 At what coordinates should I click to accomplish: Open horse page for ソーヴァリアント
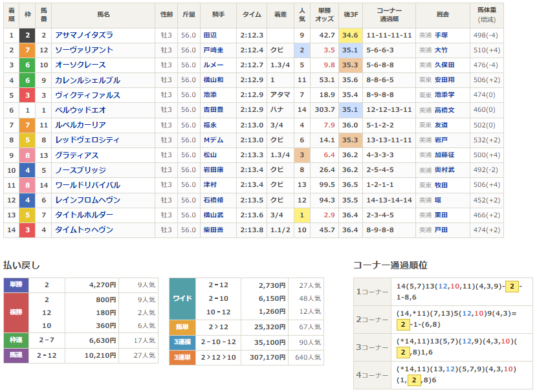(x=84, y=50)
